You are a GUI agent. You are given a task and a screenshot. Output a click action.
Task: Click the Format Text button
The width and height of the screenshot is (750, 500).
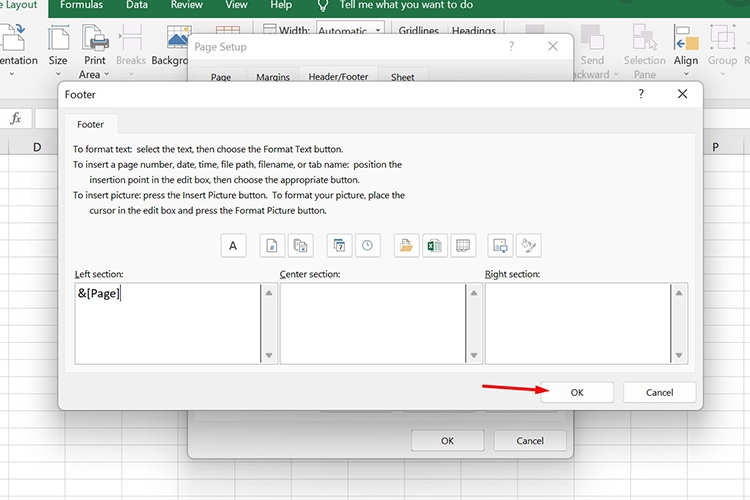click(x=233, y=246)
